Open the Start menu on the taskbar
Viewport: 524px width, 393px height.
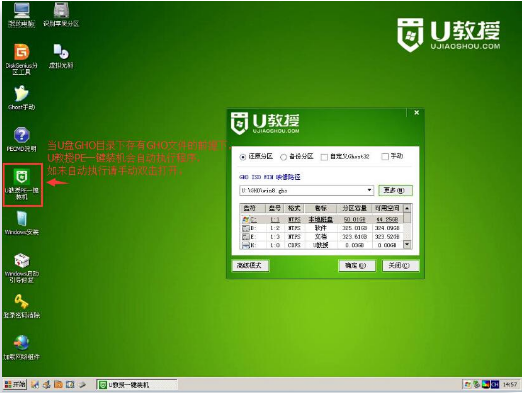pos(15,385)
